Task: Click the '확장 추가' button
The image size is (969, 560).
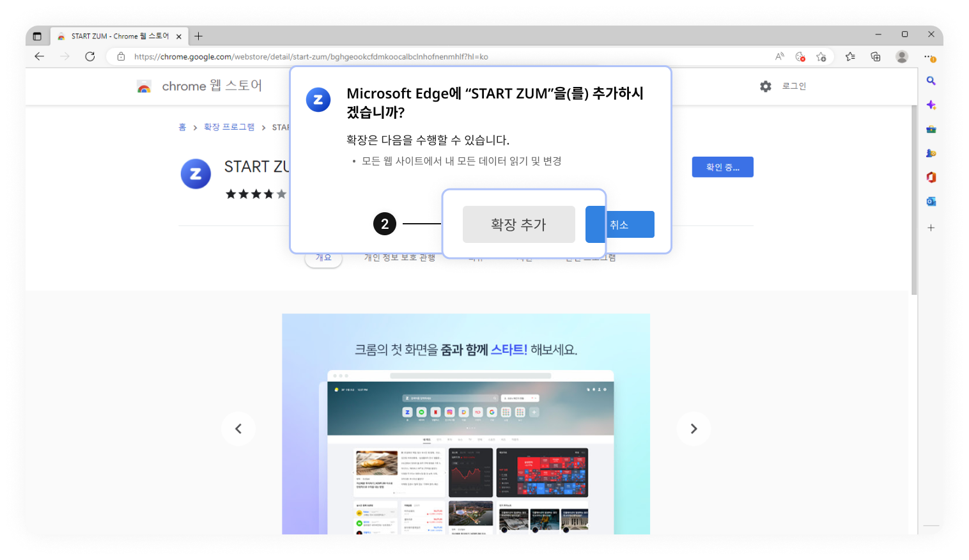Action: 518,224
